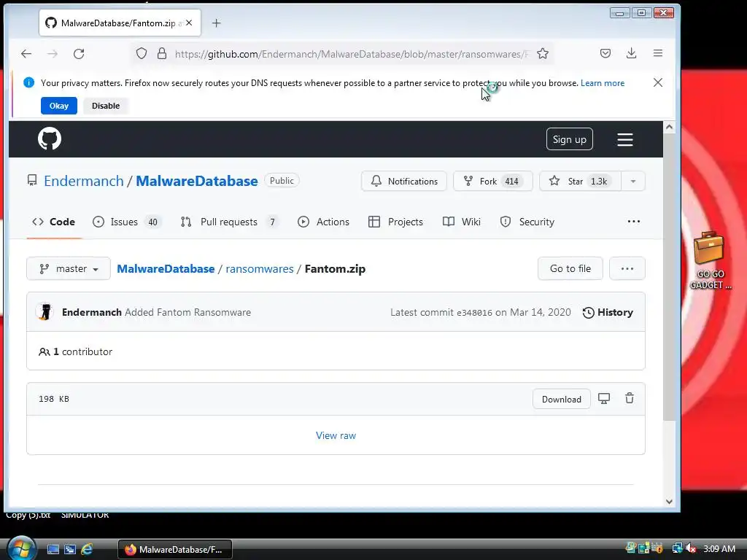The height and width of the screenshot is (560, 747).
Task: Switch to the Wiki tab
Action: point(462,222)
